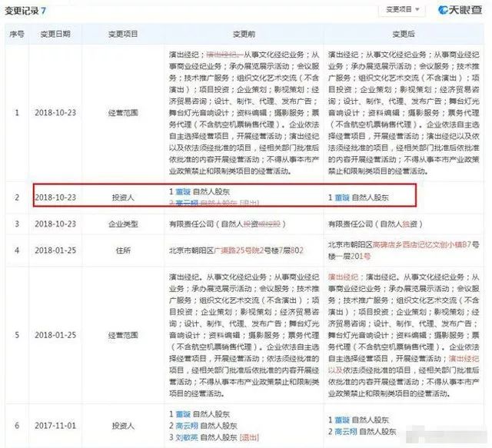Open 刘歌英 shareholder link in row 6
Viewport: 492px width, 448px height.
[186, 436]
